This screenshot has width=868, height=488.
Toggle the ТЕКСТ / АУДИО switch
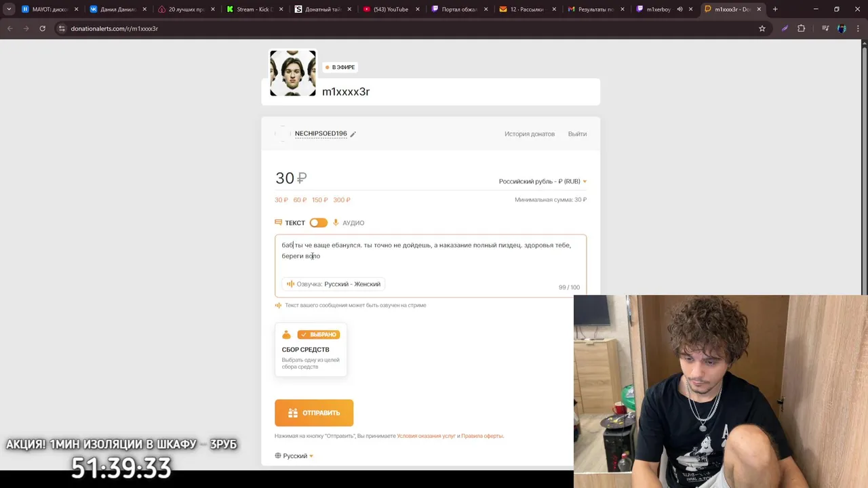click(x=318, y=222)
